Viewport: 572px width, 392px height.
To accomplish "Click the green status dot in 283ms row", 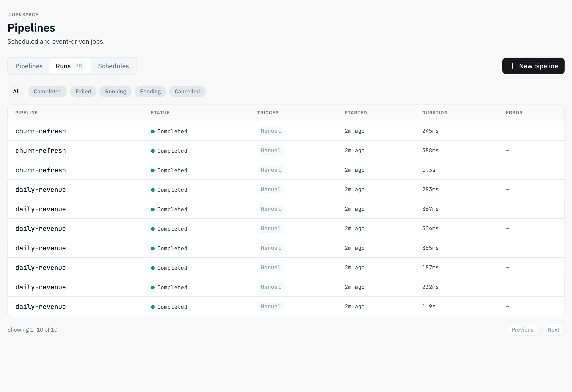I will click(153, 190).
